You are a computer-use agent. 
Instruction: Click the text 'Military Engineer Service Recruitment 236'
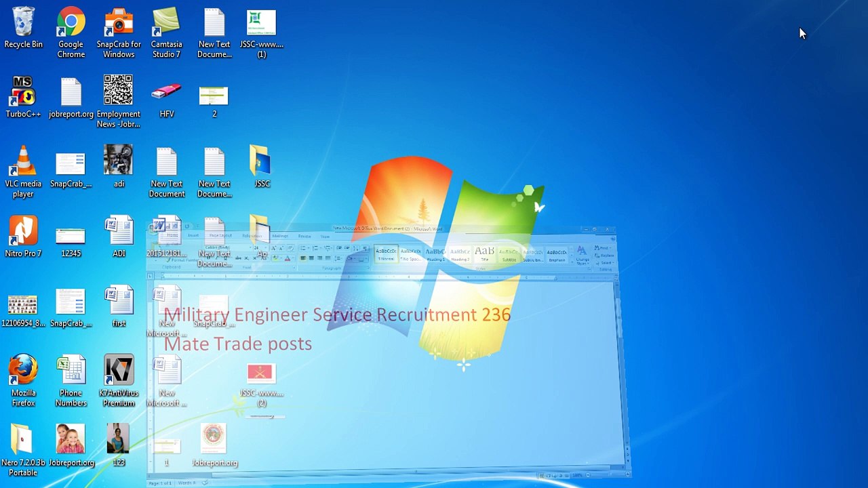click(x=337, y=314)
